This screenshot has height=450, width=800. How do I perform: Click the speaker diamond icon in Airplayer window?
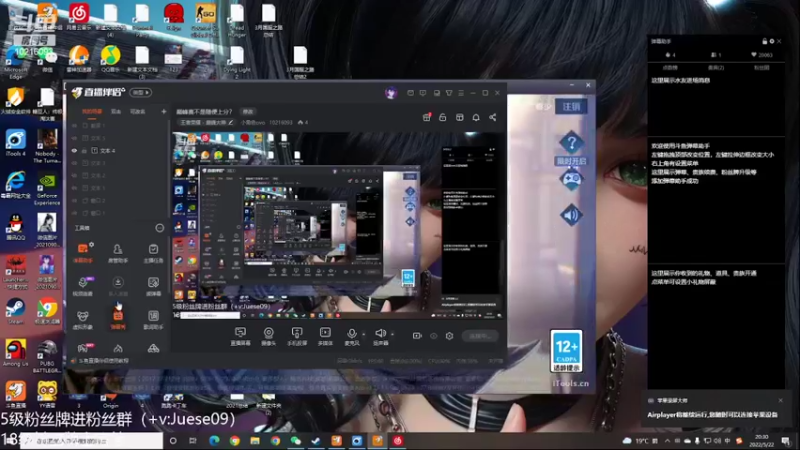click(x=571, y=215)
